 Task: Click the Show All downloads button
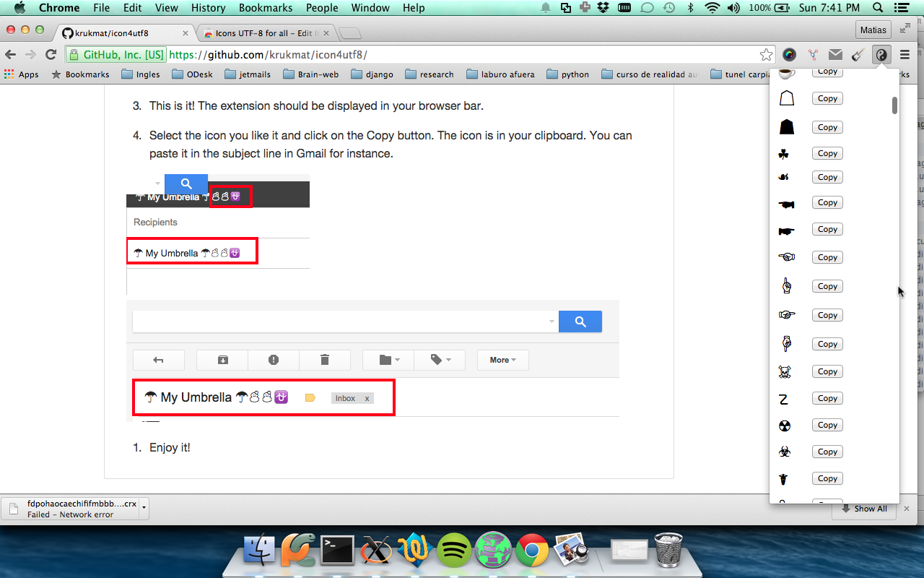[864, 509]
